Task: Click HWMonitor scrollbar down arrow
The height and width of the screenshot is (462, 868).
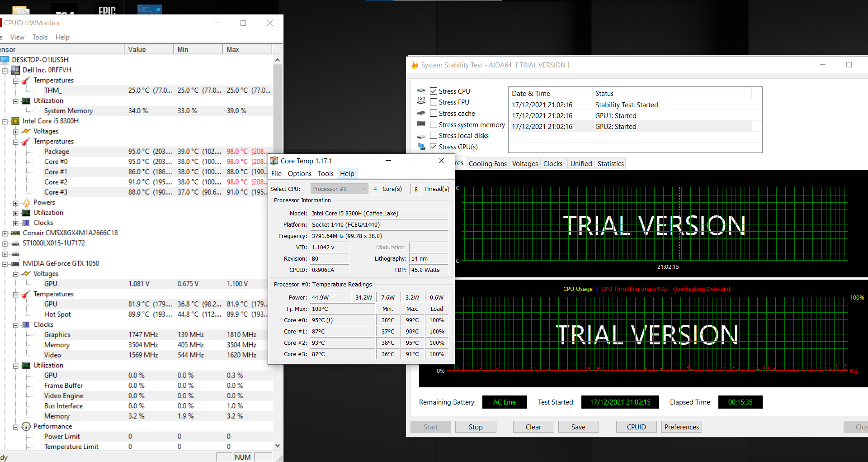Action: (278, 446)
